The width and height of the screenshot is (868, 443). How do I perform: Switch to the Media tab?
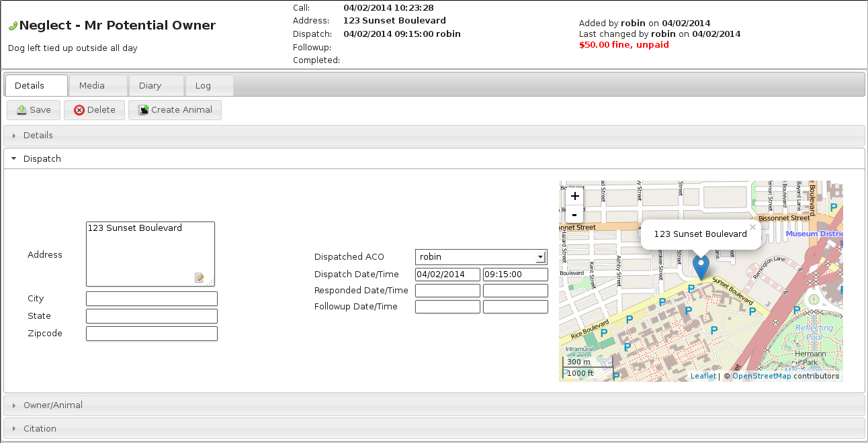point(92,86)
